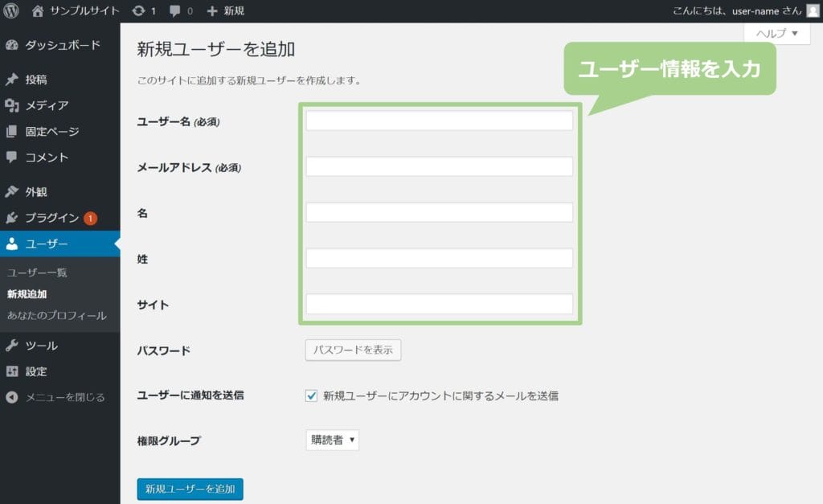Screen dimensions: 823x504
Task: Select ユーザー一覧 in the submenu
Action: click(37, 272)
